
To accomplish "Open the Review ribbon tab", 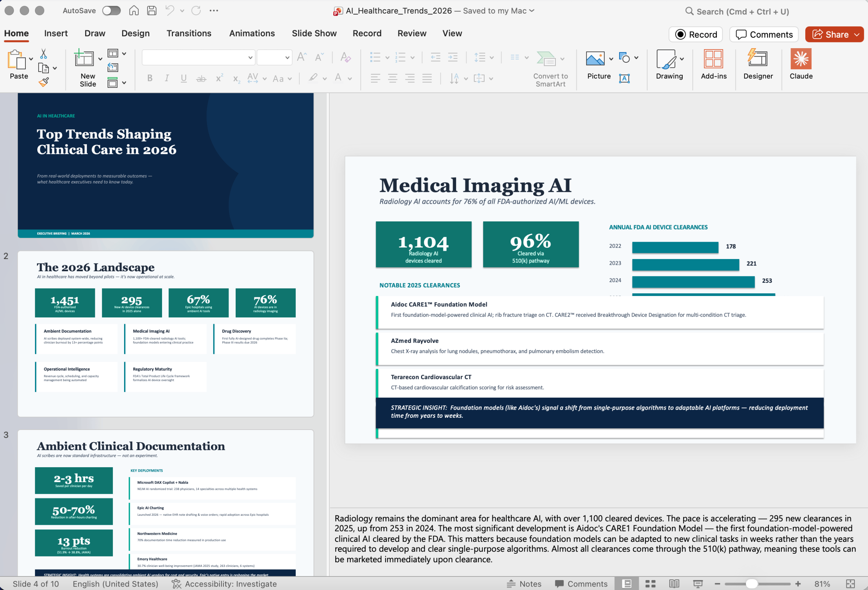I will click(412, 33).
